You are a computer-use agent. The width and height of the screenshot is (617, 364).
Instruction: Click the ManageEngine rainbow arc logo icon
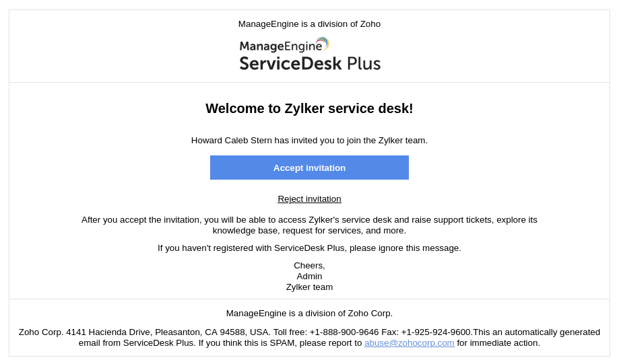click(x=323, y=43)
